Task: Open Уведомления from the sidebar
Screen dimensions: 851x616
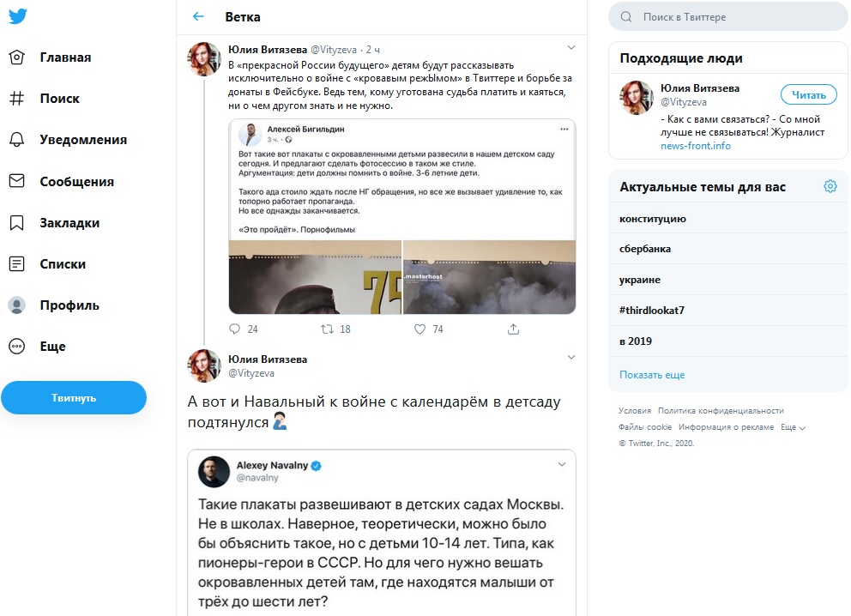Action: [82, 140]
